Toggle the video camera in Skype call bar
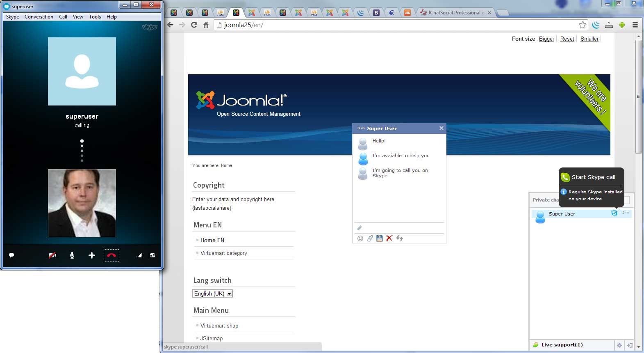Screen dimensions: 644x353 coord(52,255)
